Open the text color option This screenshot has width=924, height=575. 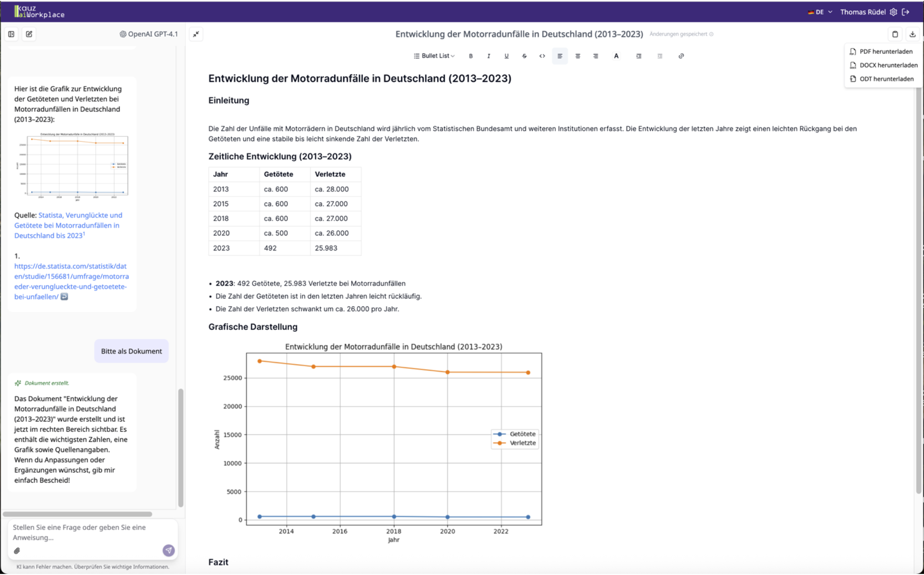pos(616,56)
